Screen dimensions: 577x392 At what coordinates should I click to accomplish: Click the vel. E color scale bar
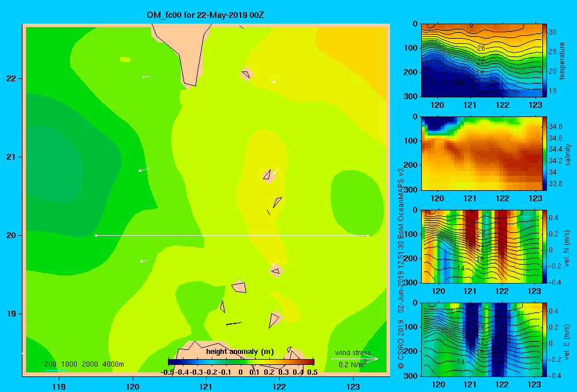(545, 340)
